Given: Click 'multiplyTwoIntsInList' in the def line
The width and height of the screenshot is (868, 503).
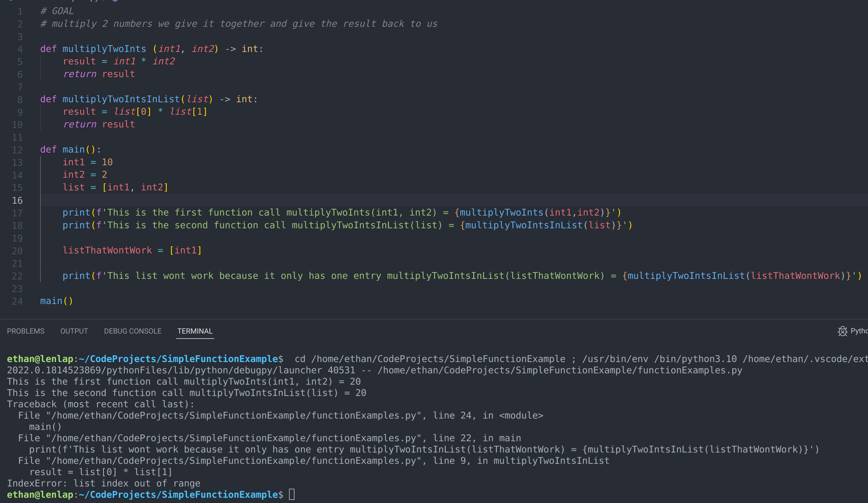Looking at the screenshot, I should click(121, 99).
